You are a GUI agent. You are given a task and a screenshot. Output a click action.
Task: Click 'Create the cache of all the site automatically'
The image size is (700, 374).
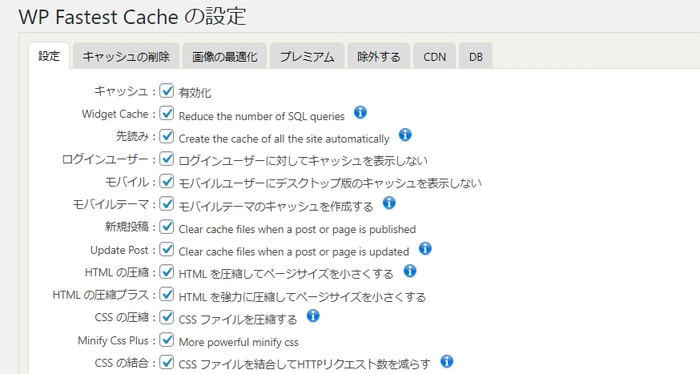(284, 139)
